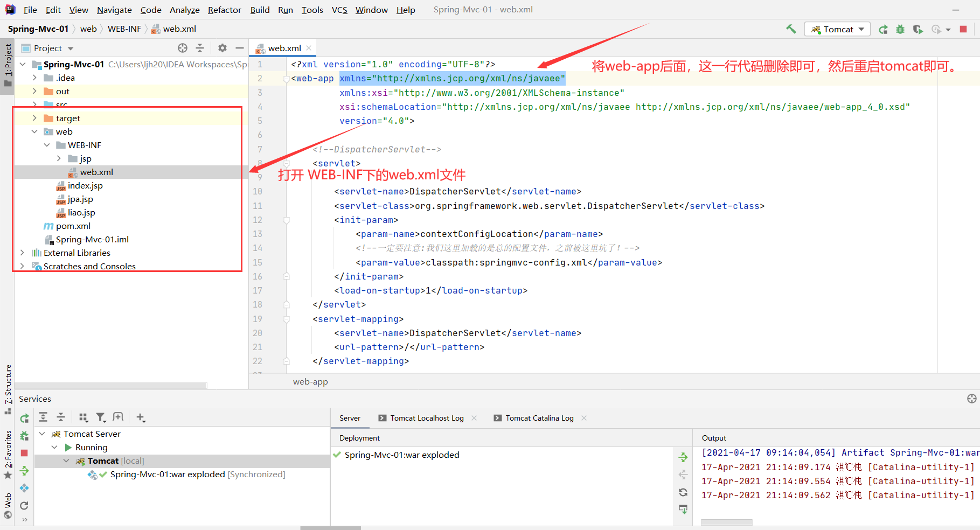Toggle the Web tool window
This screenshot has height=530, width=980.
click(x=8, y=506)
